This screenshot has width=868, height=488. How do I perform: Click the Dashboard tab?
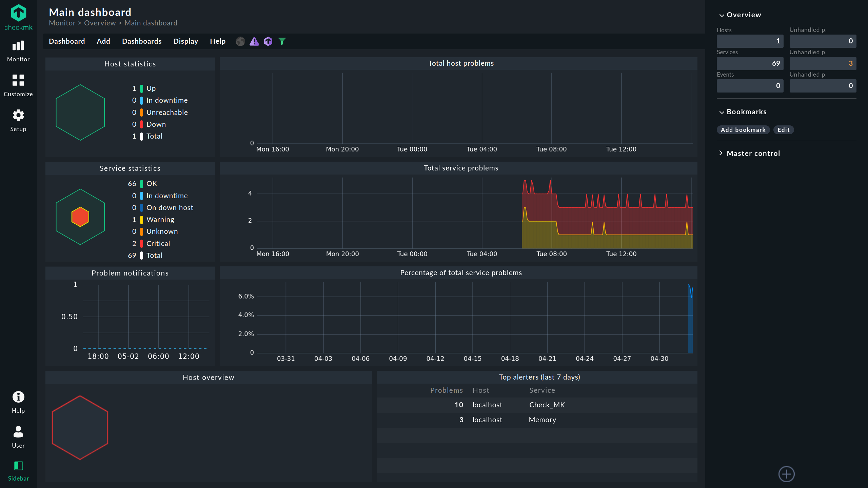tap(67, 41)
